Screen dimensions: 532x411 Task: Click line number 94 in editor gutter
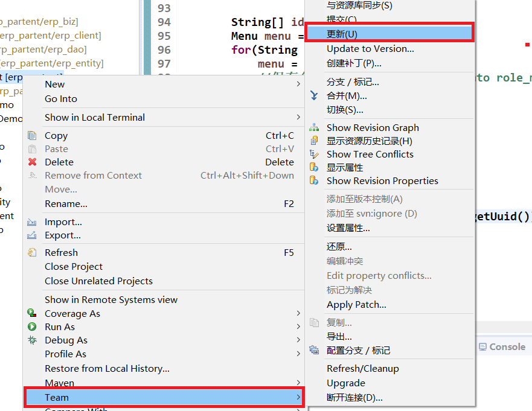coord(164,22)
